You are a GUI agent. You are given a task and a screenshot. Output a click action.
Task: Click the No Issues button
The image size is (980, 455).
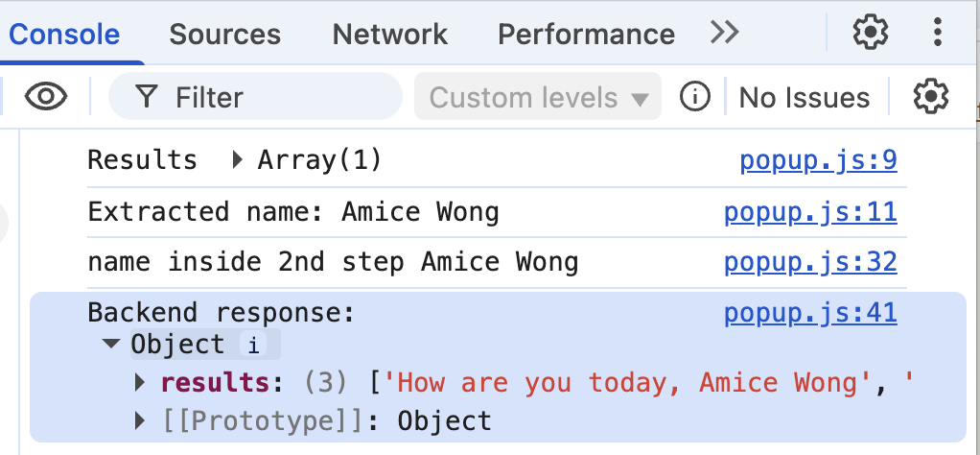(805, 97)
